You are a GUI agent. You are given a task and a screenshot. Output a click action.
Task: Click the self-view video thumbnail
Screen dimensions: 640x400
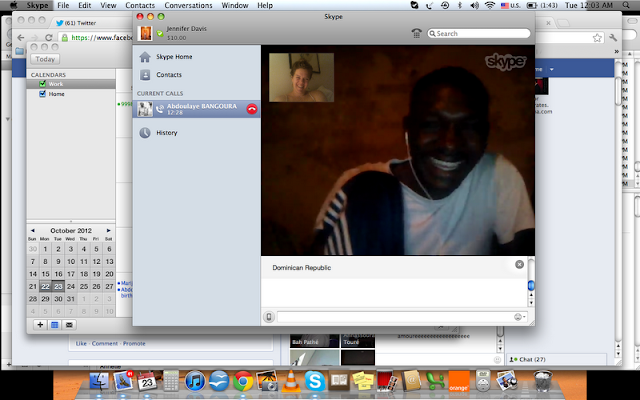301,77
